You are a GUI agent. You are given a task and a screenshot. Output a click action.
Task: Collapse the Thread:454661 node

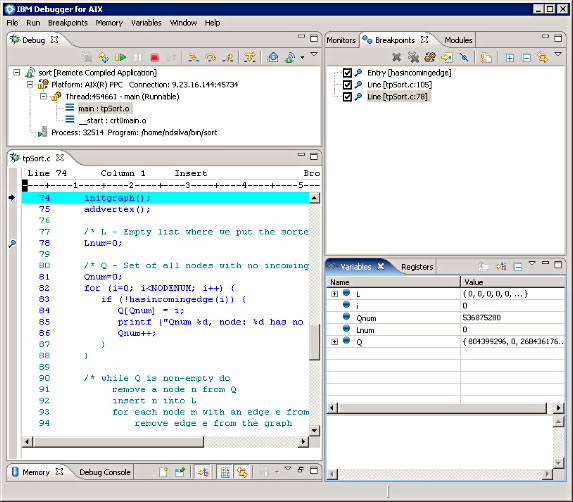(x=43, y=96)
